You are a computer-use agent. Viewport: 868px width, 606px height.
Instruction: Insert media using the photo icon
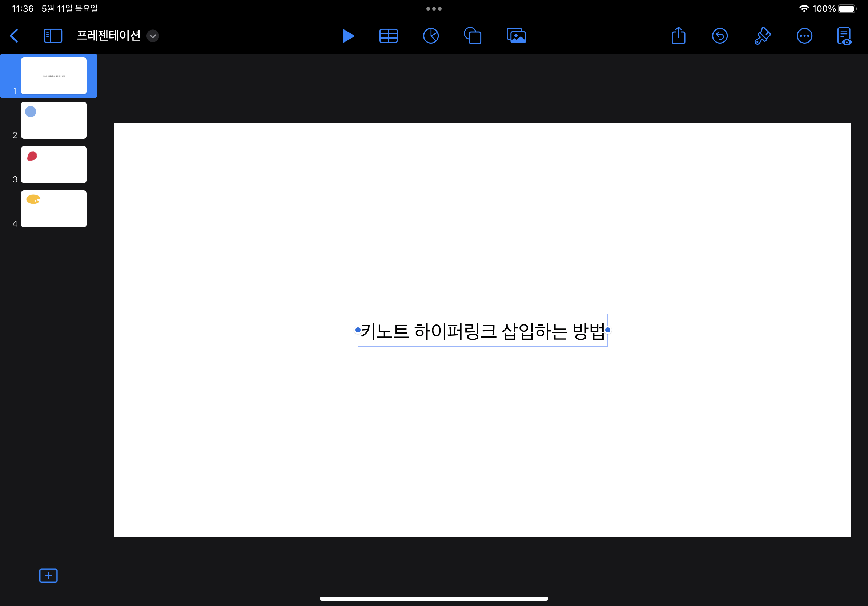tap(516, 36)
